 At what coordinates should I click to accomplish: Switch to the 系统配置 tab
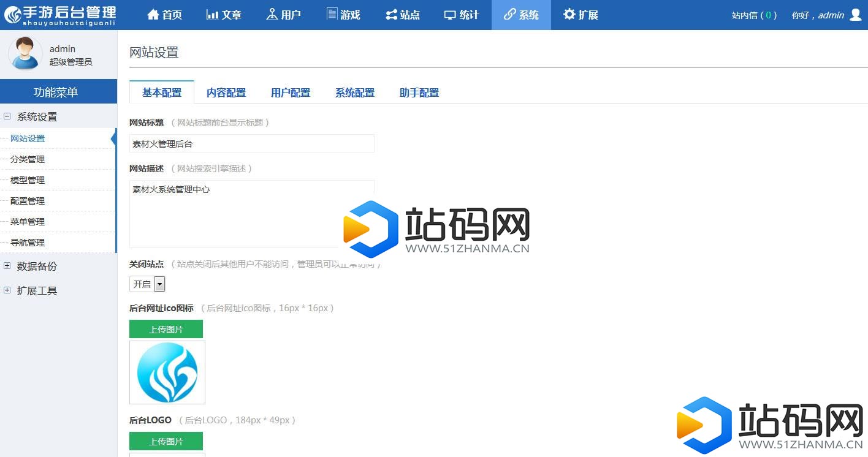[x=355, y=93]
